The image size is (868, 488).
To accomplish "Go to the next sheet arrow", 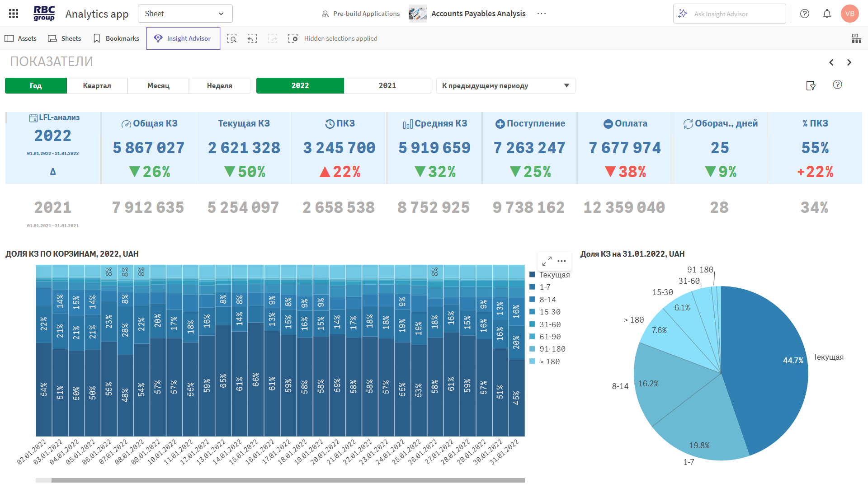I will pos(849,62).
